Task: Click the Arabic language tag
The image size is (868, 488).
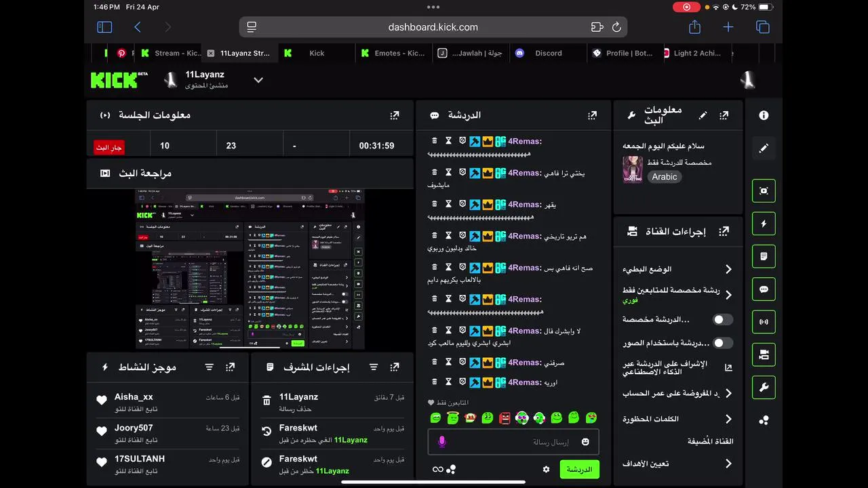Action: click(x=665, y=177)
